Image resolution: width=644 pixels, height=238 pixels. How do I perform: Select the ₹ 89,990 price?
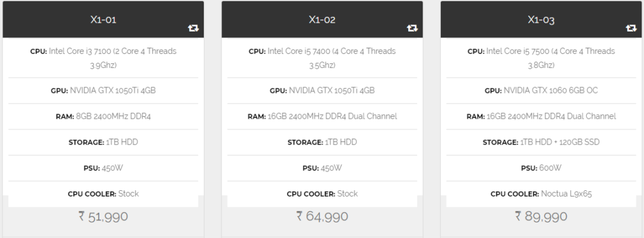[541, 216]
